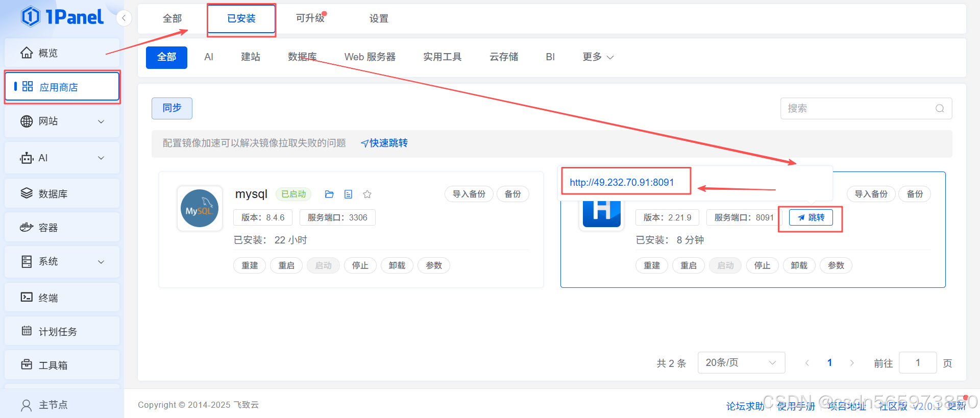Filter apps by 建站 category
Image resolution: width=980 pixels, height=418 pixels.
(x=251, y=57)
